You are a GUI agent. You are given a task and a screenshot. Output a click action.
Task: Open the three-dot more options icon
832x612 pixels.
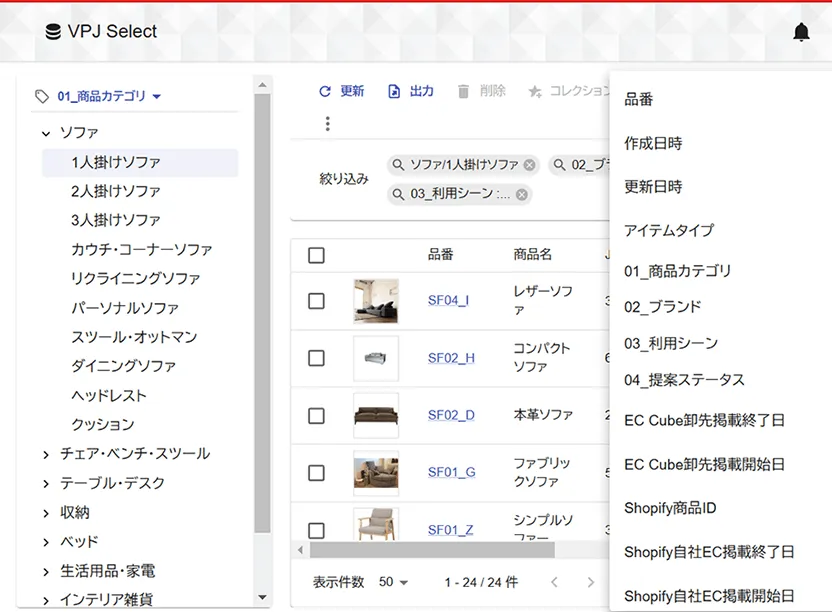click(326, 123)
